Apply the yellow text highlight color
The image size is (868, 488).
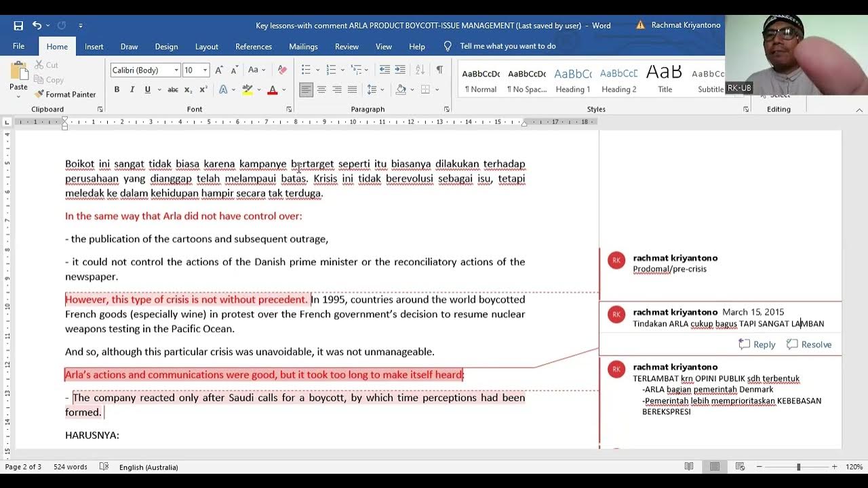click(x=247, y=89)
